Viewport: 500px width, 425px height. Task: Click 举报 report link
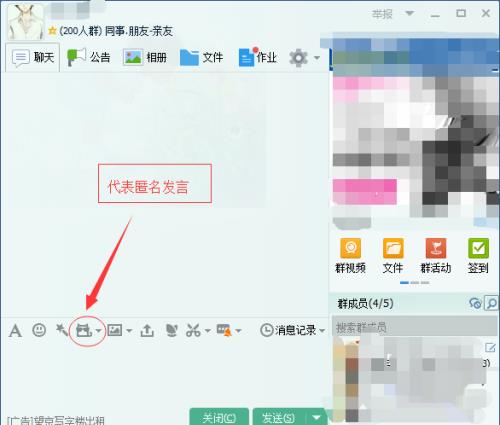tap(382, 14)
